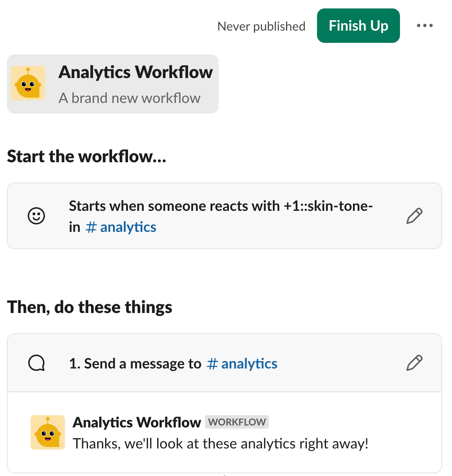Click the Start the workflow heading
Screen dimensions: 452x476
87,156
